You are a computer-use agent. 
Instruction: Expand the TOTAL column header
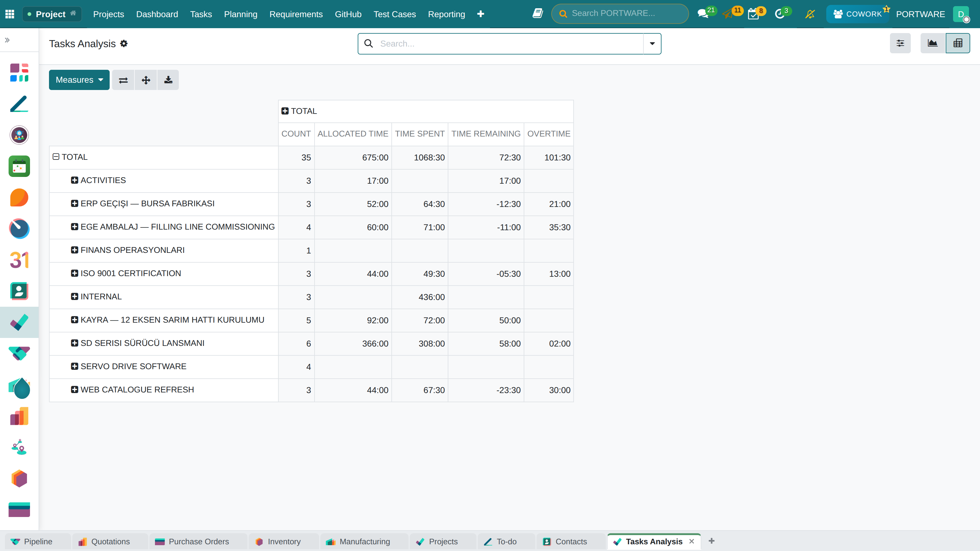click(x=285, y=111)
